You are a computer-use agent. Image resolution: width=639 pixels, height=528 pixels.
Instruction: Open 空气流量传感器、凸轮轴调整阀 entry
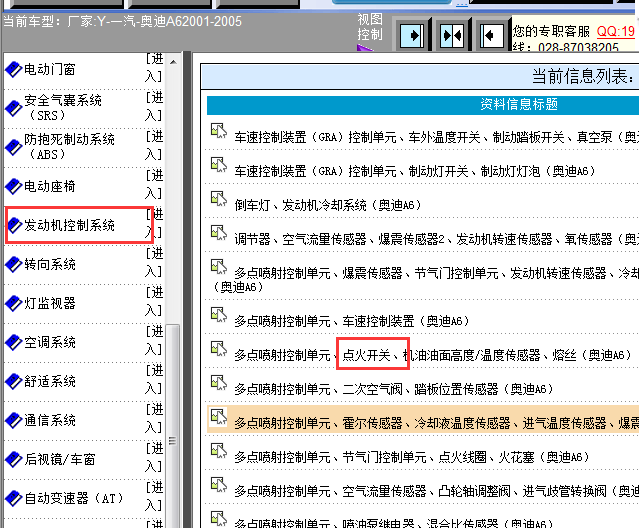(436, 491)
